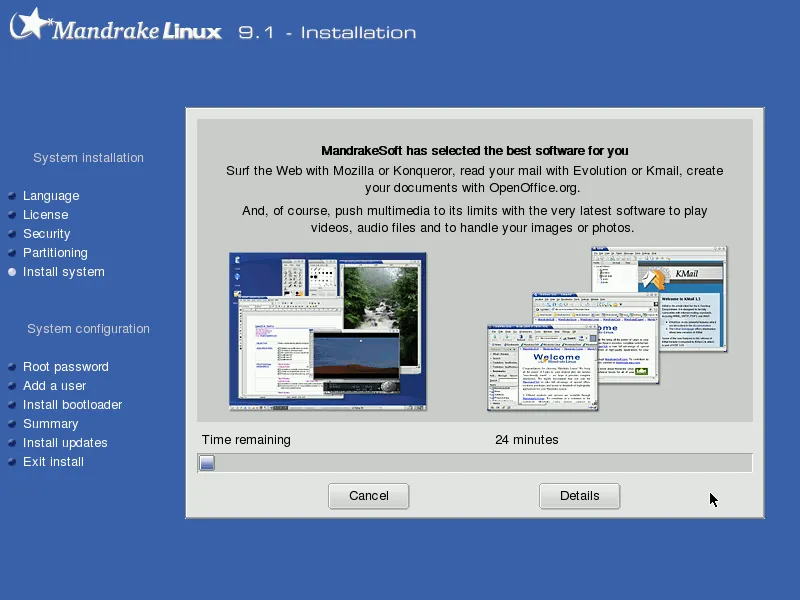Select the Install updates step
The width and height of the screenshot is (800, 600).
65,443
